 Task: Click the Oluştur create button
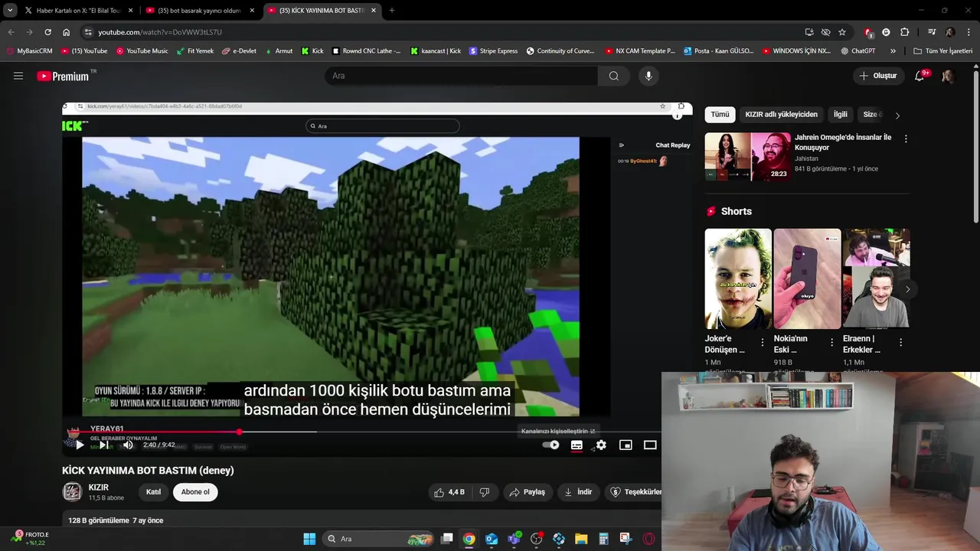tap(877, 76)
